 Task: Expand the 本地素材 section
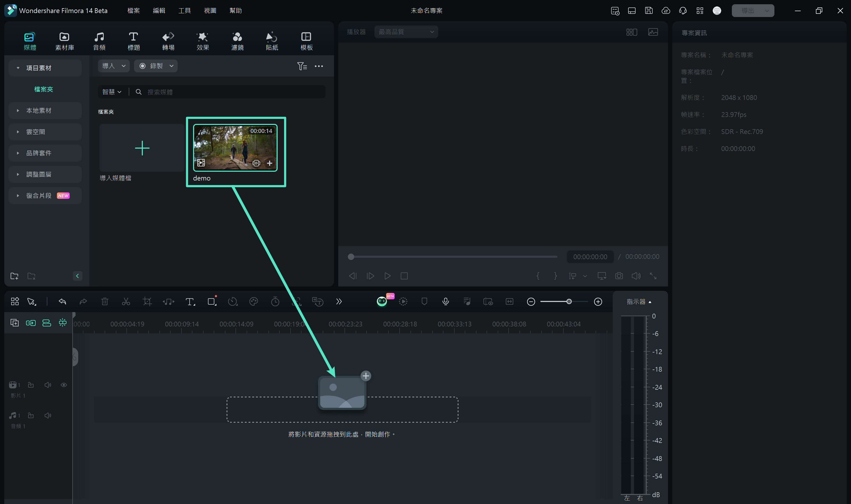[18, 110]
